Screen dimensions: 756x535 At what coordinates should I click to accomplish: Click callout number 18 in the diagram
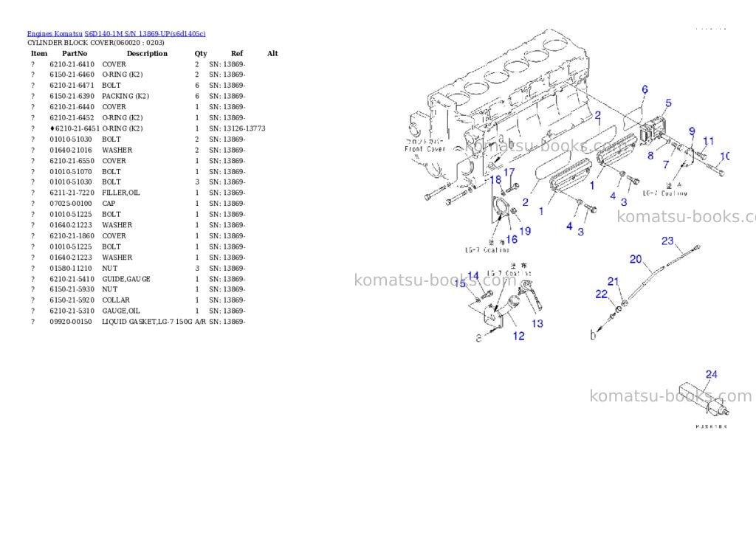point(495,180)
